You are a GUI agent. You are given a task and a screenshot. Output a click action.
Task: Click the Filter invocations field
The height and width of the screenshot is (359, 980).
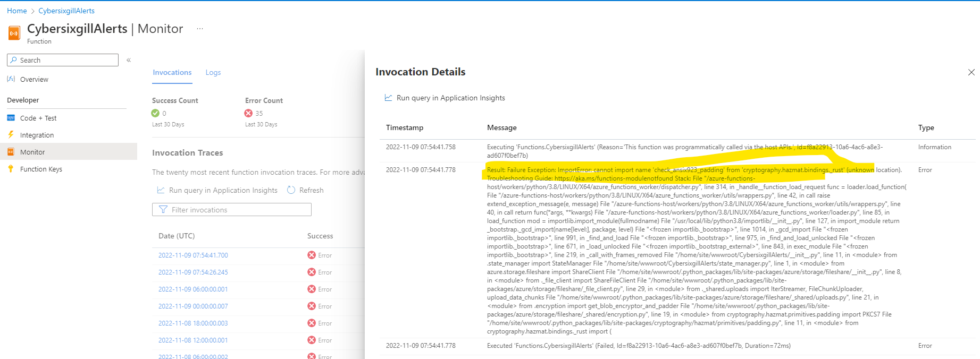232,210
